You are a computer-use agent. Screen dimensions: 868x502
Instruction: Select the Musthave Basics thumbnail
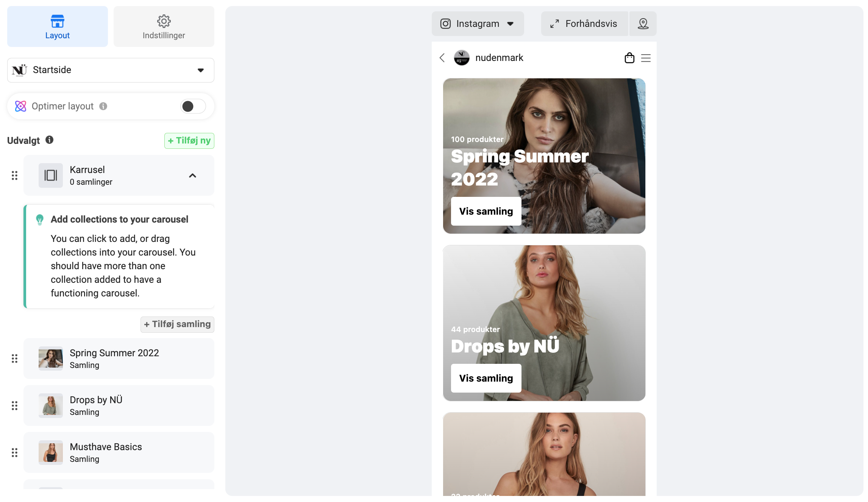pos(51,452)
